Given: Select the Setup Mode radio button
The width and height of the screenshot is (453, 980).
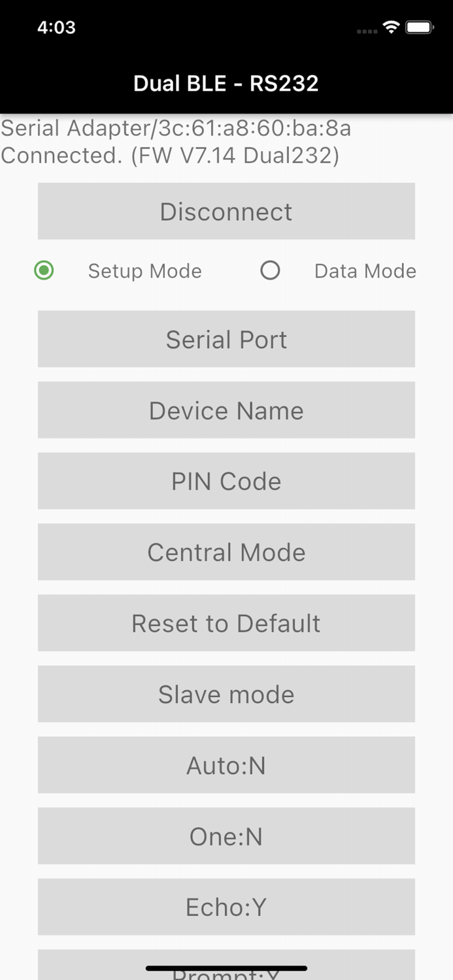Looking at the screenshot, I should 44,270.
